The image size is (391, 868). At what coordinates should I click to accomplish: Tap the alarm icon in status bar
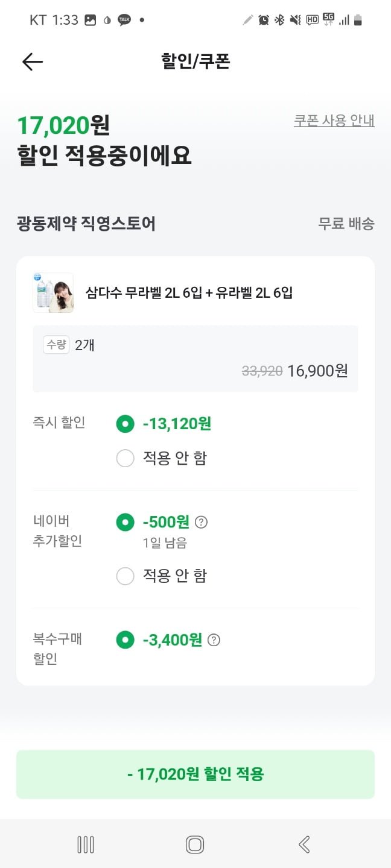click(x=264, y=20)
